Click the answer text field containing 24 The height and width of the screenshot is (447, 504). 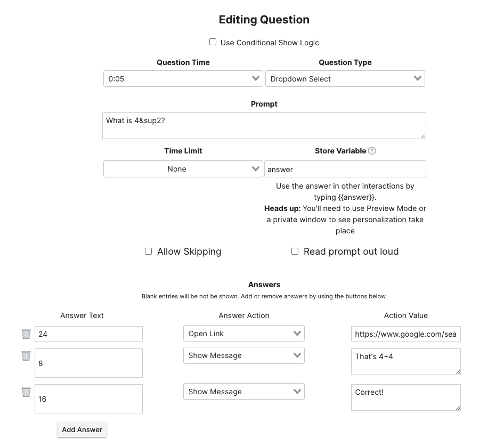pos(88,334)
